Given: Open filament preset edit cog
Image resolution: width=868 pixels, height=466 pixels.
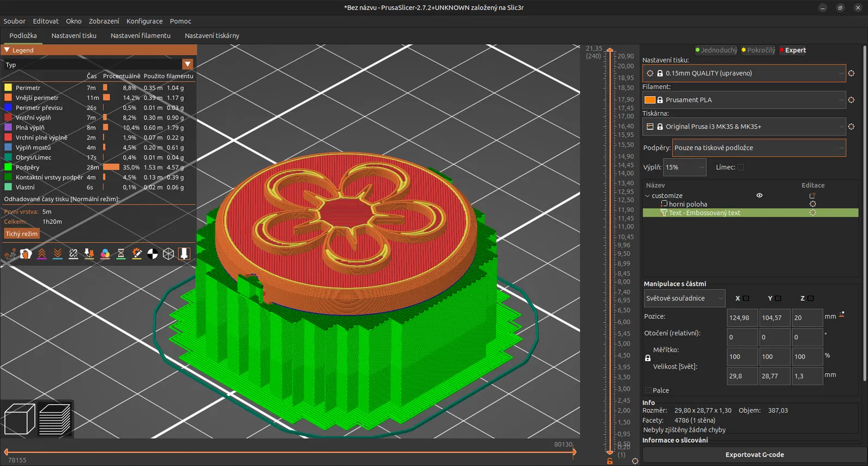Looking at the screenshot, I should point(851,100).
